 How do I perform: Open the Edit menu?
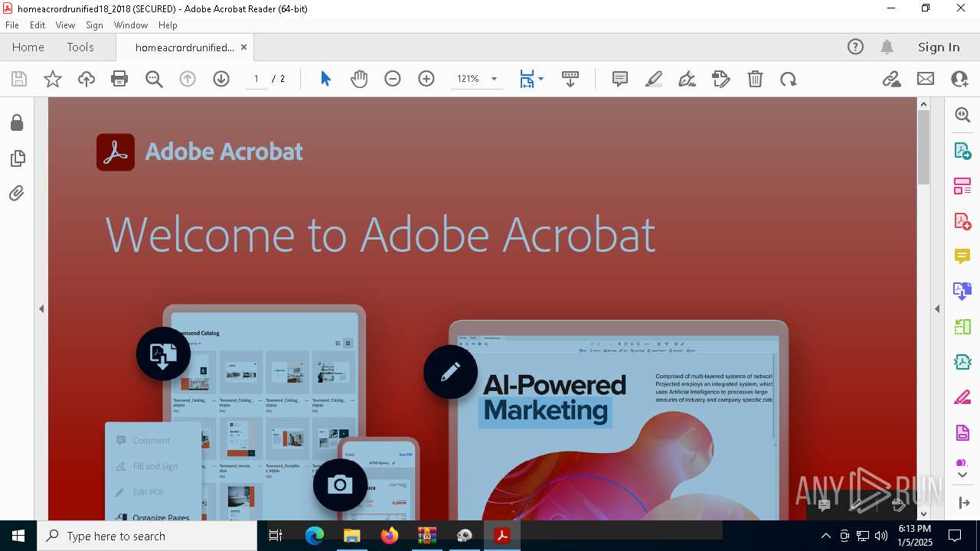tap(38, 25)
